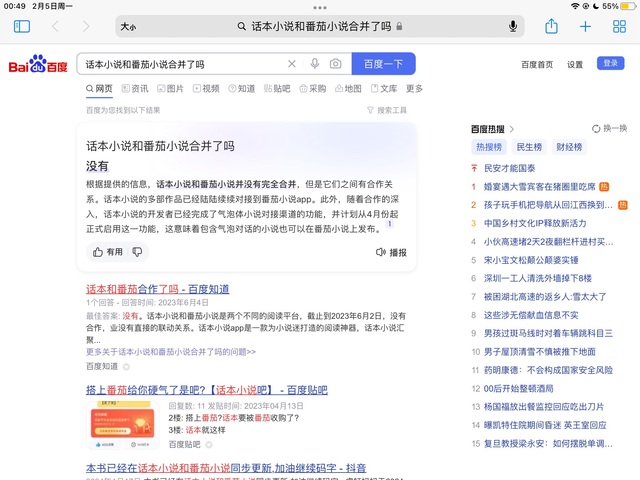640x480 pixels.
Task: Open the 本书已经在话本小说和番茄小说同步更新 抖音 result
Action: point(226,468)
